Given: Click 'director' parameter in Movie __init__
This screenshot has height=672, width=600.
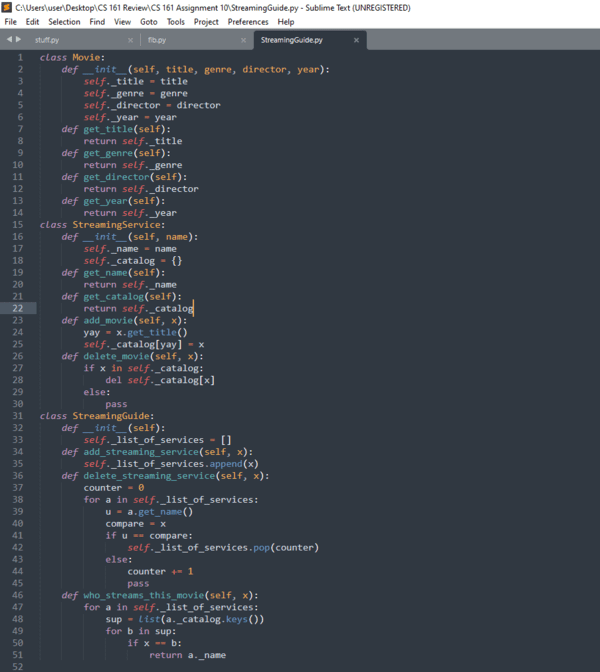Looking at the screenshot, I should [x=264, y=69].
